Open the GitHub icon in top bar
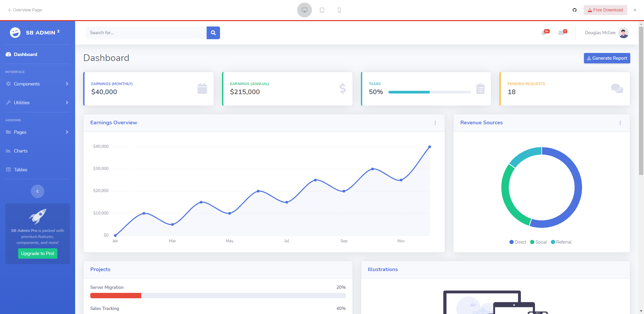The image size is (644, 314). pyautogui.click(x=575, y=10)
